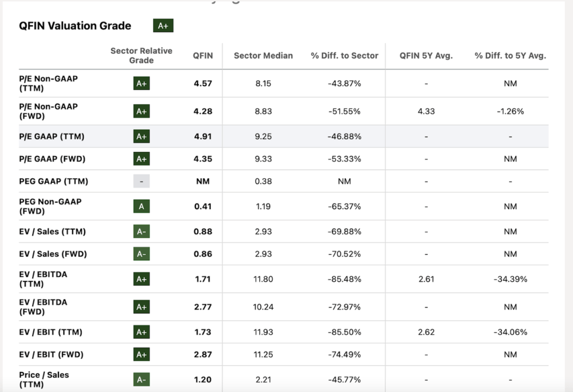
Task: Open the Price / Sales (TTM) metric link
Action: (44, 379)
